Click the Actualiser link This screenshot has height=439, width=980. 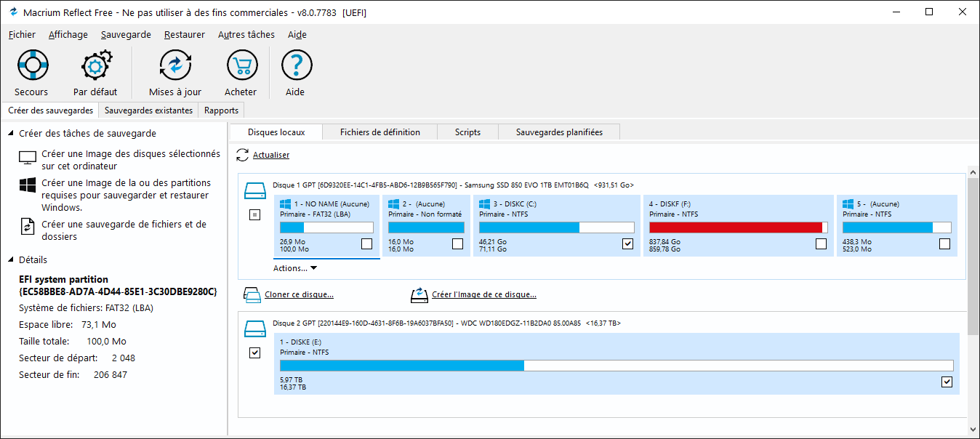271,155
